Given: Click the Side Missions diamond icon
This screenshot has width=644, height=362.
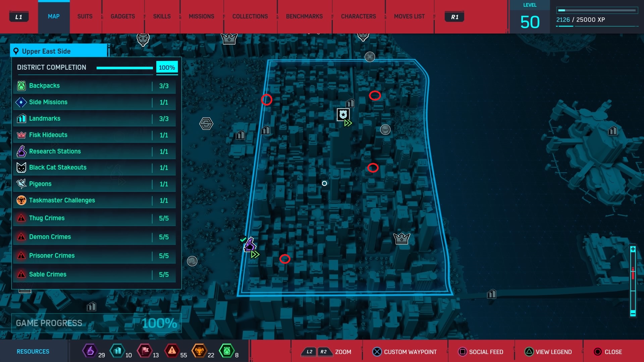Looking at the screenshot, I should (x=21, y=102).
